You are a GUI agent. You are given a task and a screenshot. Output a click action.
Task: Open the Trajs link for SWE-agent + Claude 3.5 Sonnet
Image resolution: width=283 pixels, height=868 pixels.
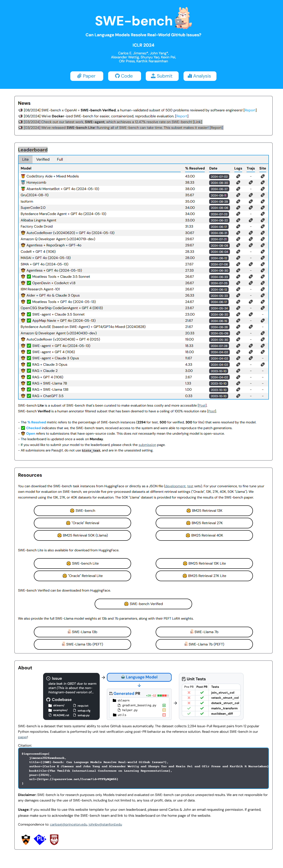pyautogui.click(x=251, y=314)
